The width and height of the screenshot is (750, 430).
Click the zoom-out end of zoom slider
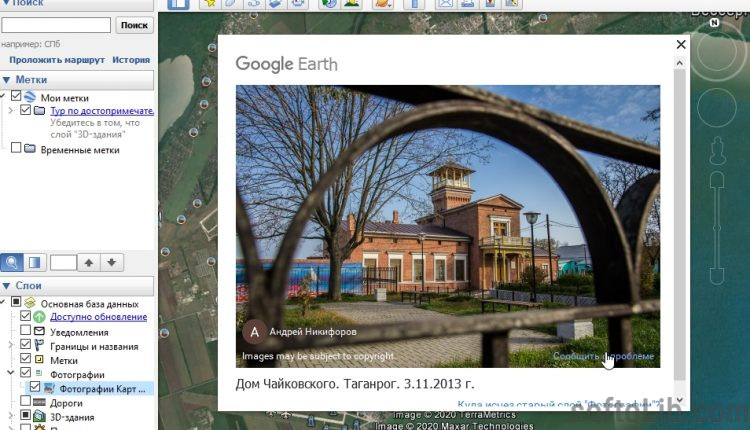point(717,276)
